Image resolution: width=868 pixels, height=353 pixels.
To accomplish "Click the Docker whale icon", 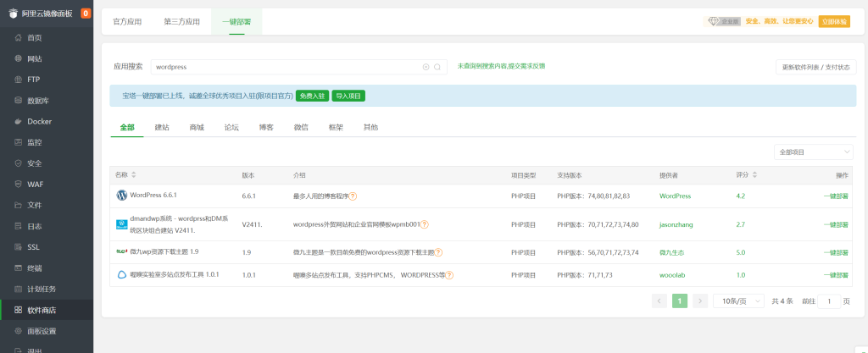I will 19,122.
